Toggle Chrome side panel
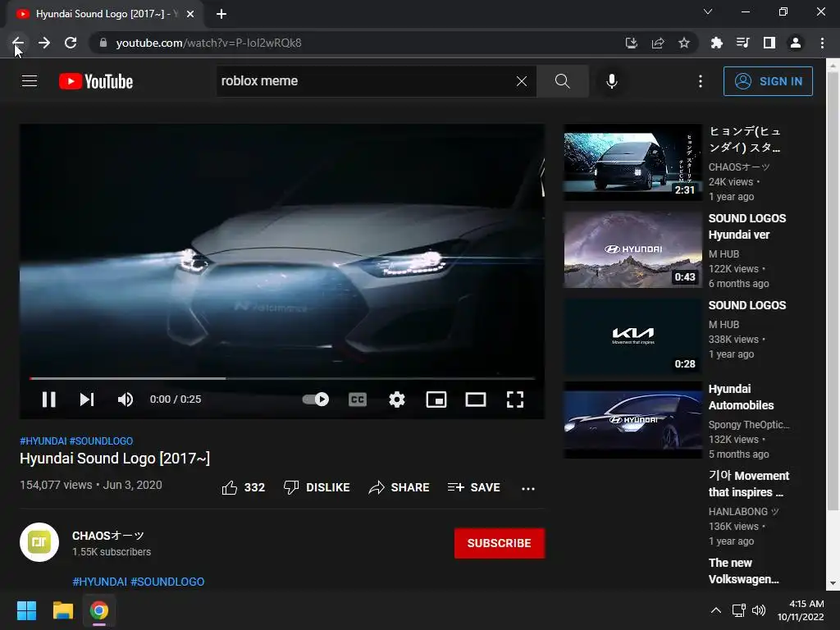Image resolution: width=840 pixels, height=630 pixels. [769, 43]
